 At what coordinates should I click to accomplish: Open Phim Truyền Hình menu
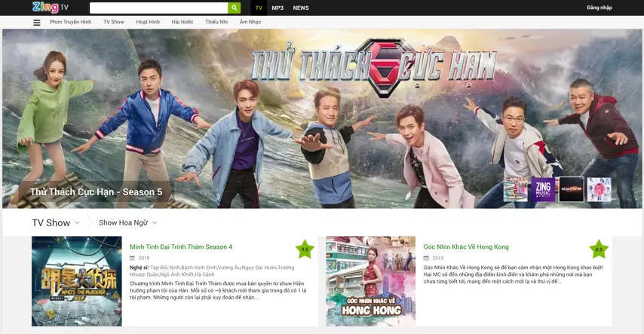[x=71, y=22]
